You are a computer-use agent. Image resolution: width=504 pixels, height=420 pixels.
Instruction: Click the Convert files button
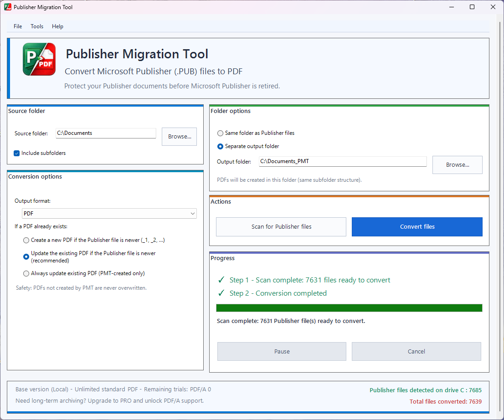417,227
